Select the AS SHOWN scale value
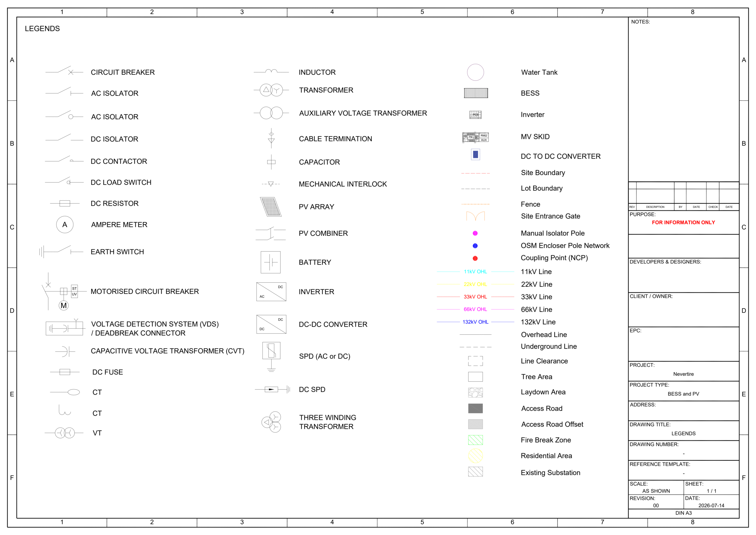The width and height of the screenshot is (756, 535). (656, 491)
